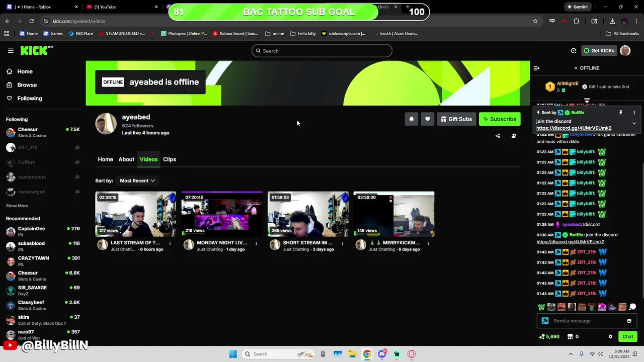The image size is (644, 362).
Task: Reload the page in Chrome
Action: click(x=31, y=21)
